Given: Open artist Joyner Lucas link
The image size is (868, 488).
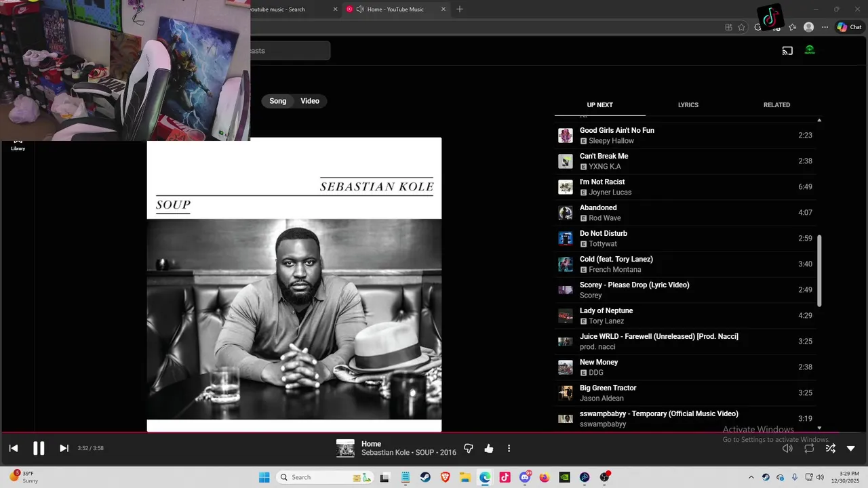Looking at the screenshot, I should click(610, 192).
